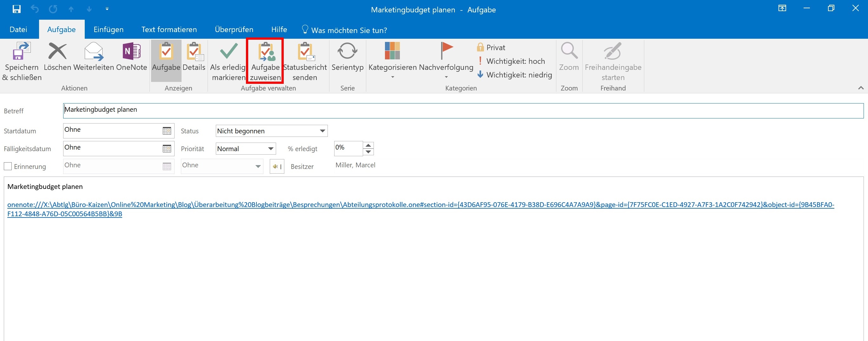Increase % erledigt using the up arrow
The image size is (868, 341).
368,145
